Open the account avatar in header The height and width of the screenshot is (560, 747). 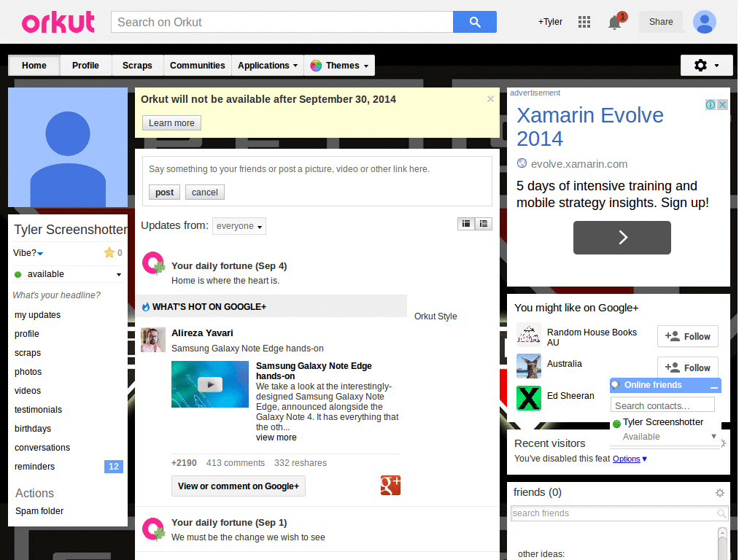705,22
